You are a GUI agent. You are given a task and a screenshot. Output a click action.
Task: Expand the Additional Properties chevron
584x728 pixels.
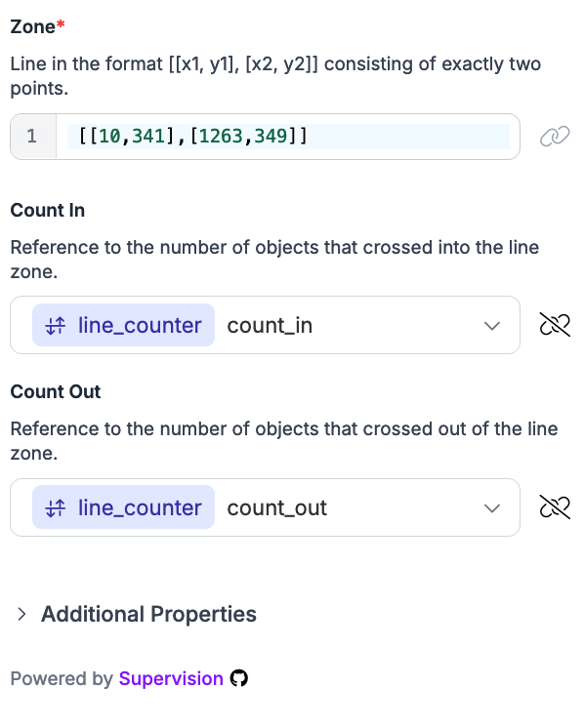[x=21, y=614]
